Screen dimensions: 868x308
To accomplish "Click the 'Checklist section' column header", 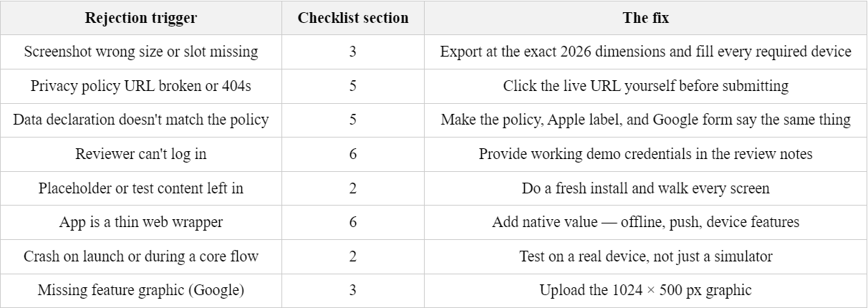I will [x=353, y=18].
